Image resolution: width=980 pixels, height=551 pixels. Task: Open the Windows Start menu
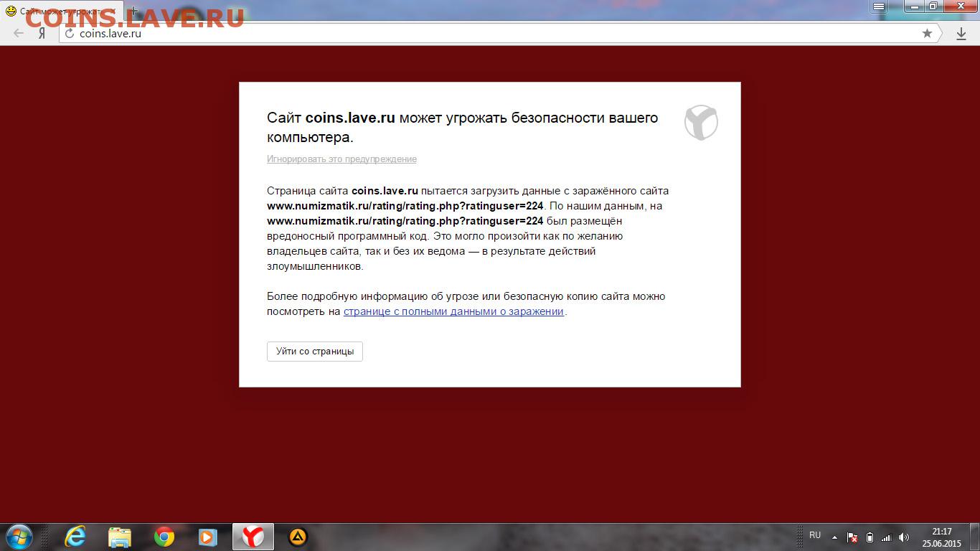point(19,537)
